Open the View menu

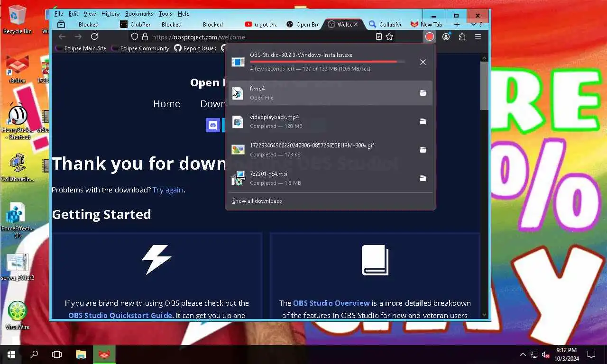click(90, 14)
